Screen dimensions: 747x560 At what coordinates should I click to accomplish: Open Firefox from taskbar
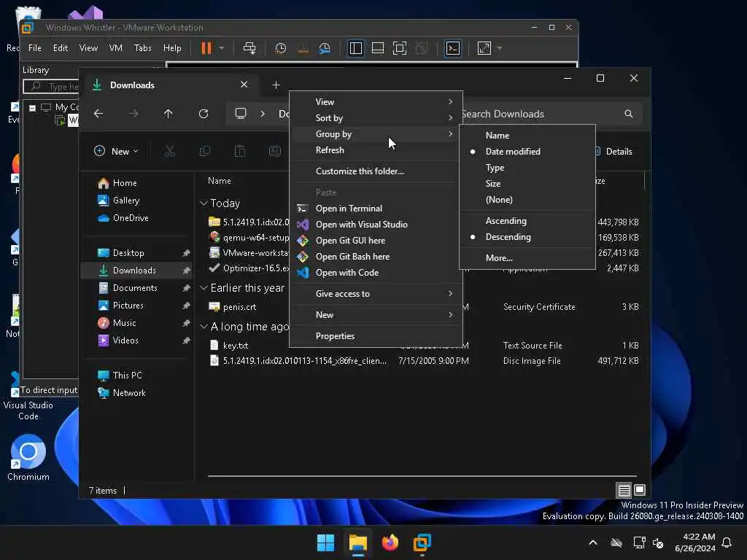tap(390, 542)
